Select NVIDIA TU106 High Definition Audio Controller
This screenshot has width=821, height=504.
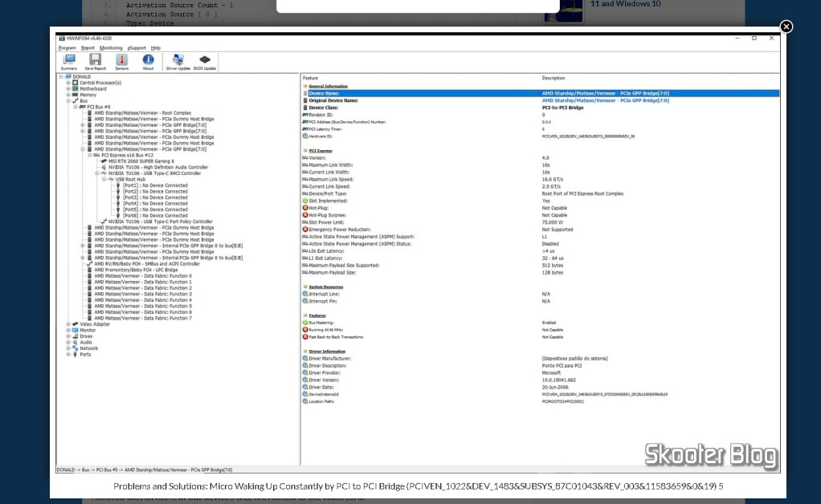[x=158, y=167]
